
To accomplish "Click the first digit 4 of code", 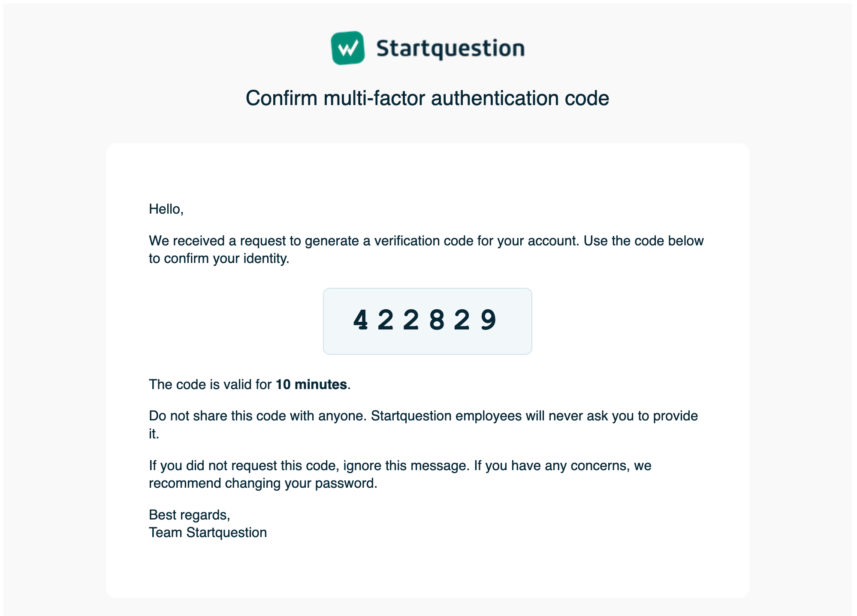I will [360, 320].
